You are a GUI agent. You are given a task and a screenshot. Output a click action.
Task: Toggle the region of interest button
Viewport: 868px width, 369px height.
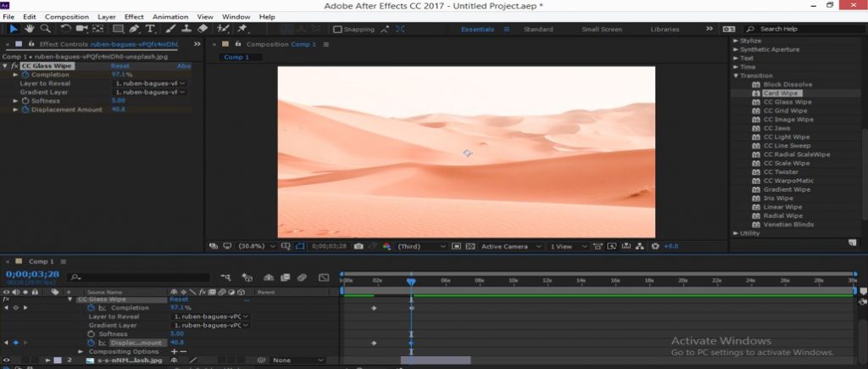(457, 246)
